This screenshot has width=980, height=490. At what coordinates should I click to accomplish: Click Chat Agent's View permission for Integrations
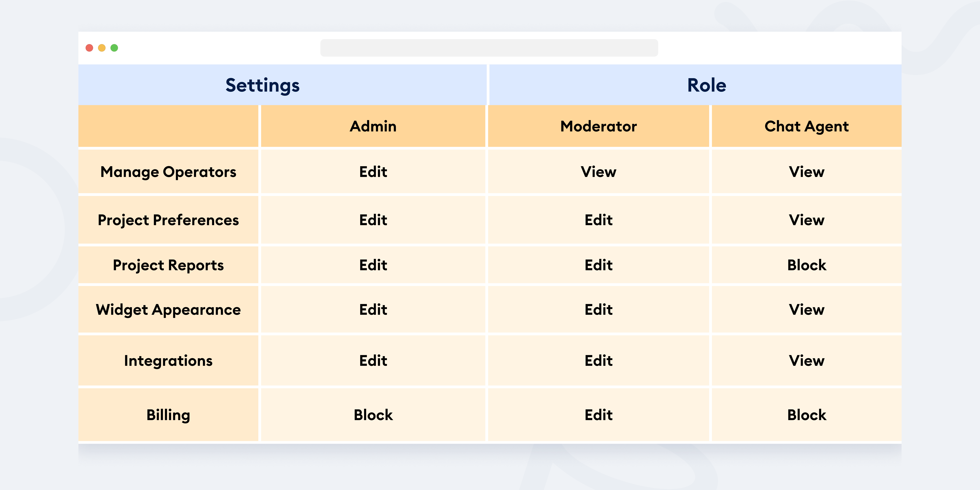tap(806, 361)
